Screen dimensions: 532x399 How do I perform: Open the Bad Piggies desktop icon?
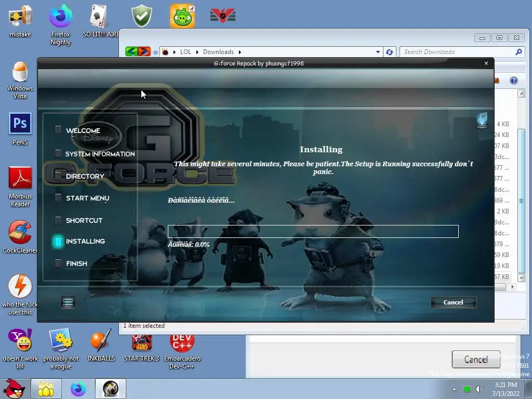coord(182,16)
